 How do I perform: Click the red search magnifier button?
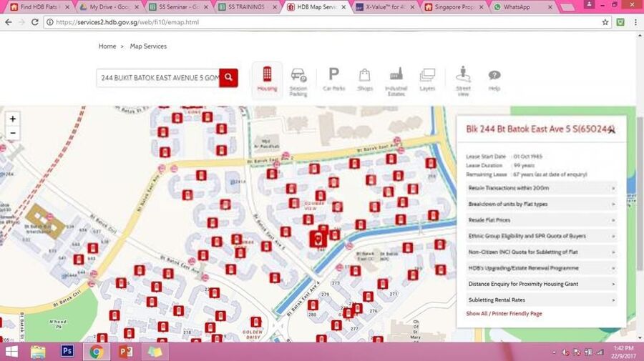point(229,77)
